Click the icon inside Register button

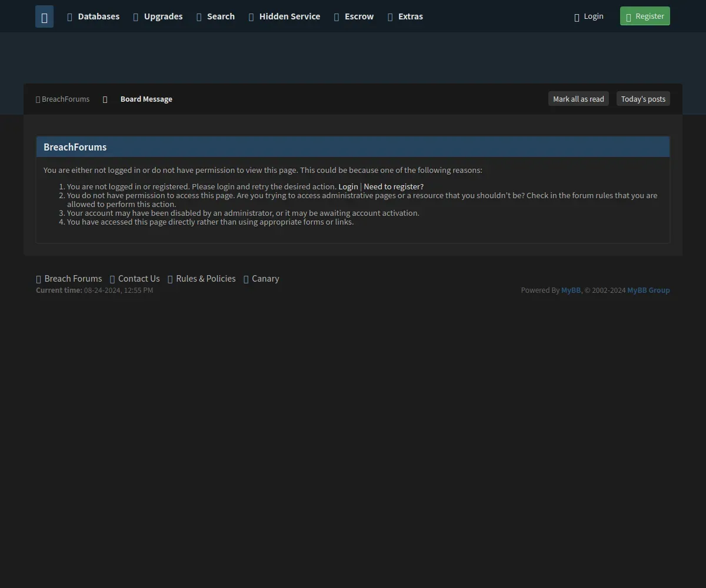point(629,18)
